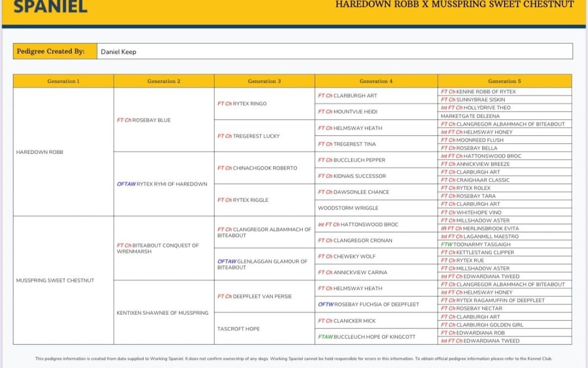Select the Generation 3 column header
The height and width of the screenshot is (368, 588).
[264, 81]
